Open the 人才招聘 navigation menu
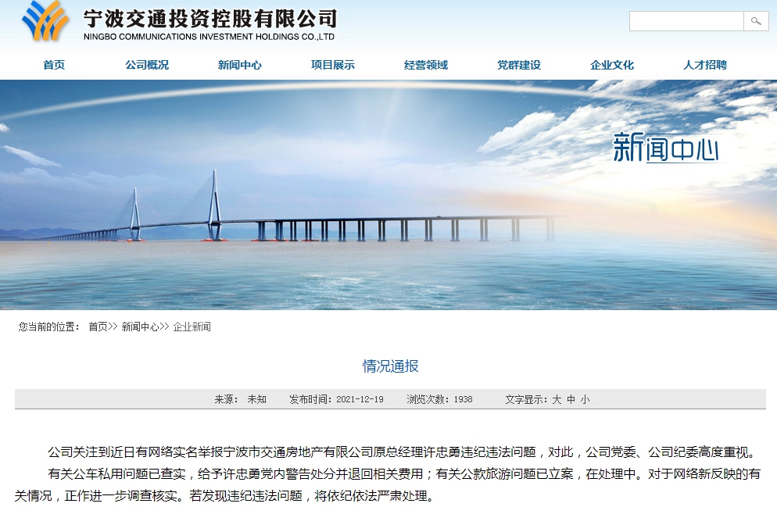The height and width of the screenshot is (532, 777). (704, 66)
